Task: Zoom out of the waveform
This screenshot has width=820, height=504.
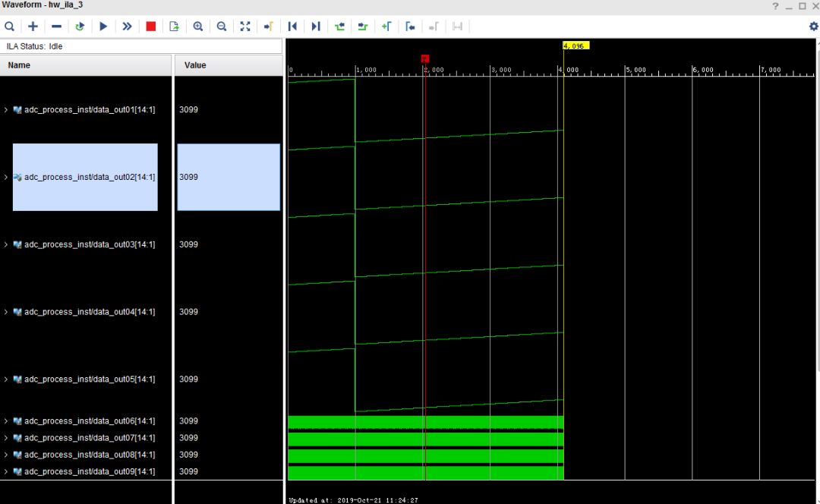Action: [221, 26]
